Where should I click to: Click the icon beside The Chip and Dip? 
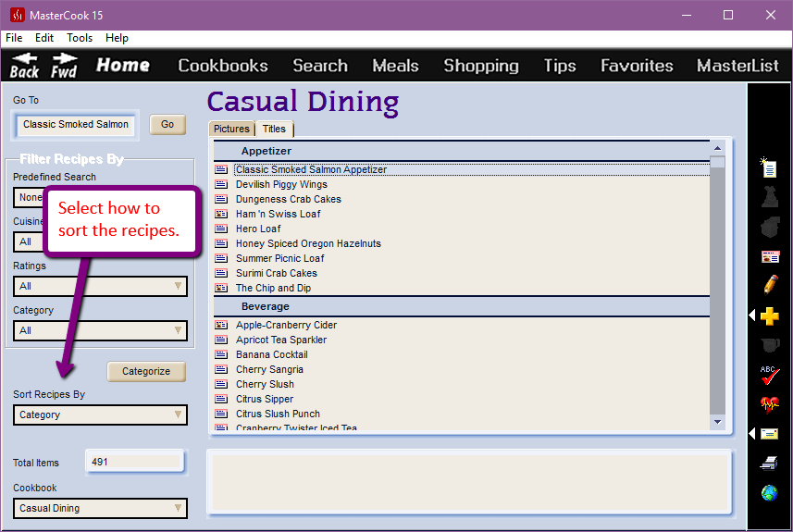[x=221, y=288]
